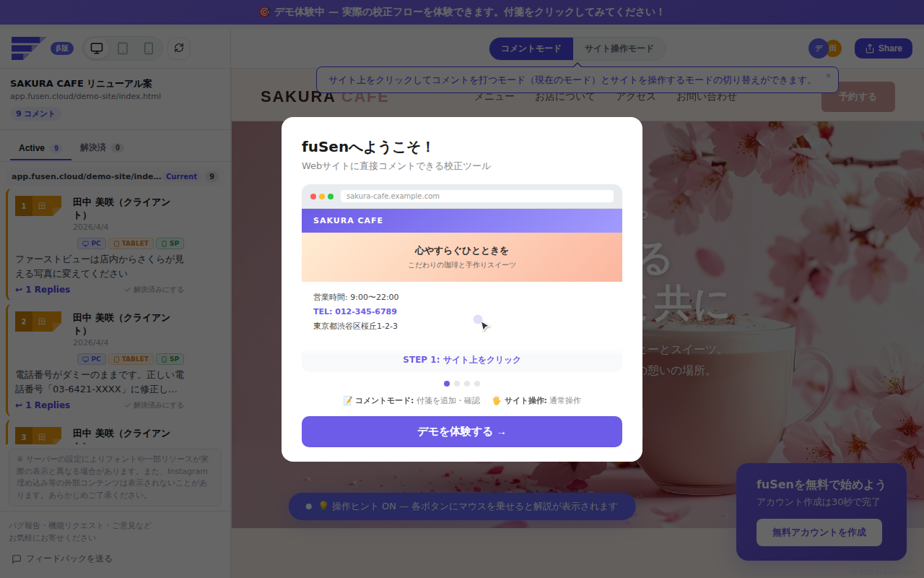Image resolution: width=924 pixels, height=578 pixels.
Task: Open 1 Replies on 電話番号 comment
Action: point(43,405)
